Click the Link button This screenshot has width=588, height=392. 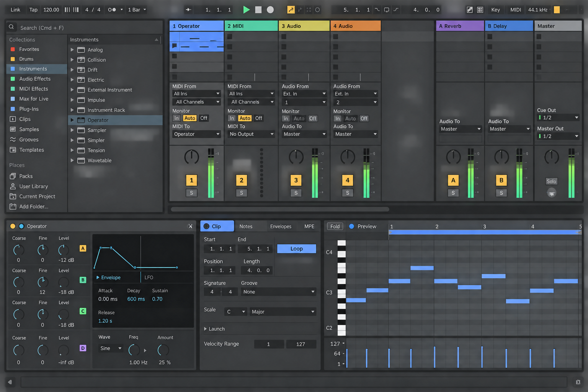pyautogui.click(x=15, y=10)
